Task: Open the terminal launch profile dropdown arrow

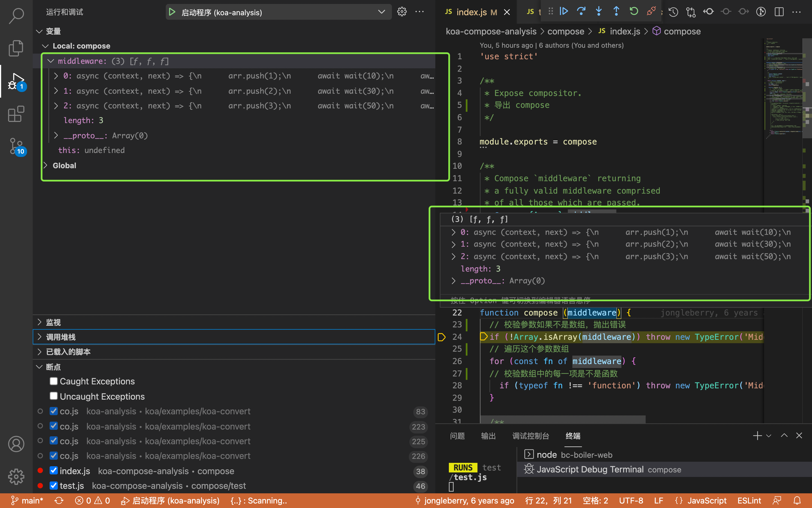Action: 769,436
